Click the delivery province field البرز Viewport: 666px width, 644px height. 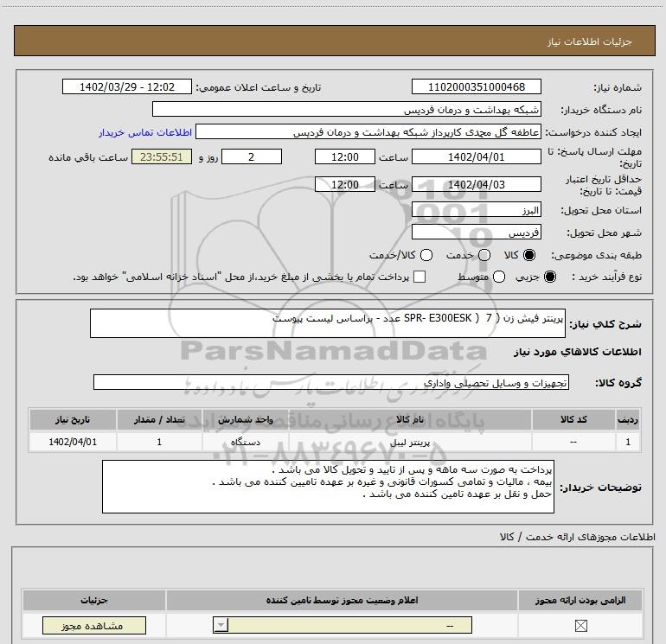click(x=476, y=210)
